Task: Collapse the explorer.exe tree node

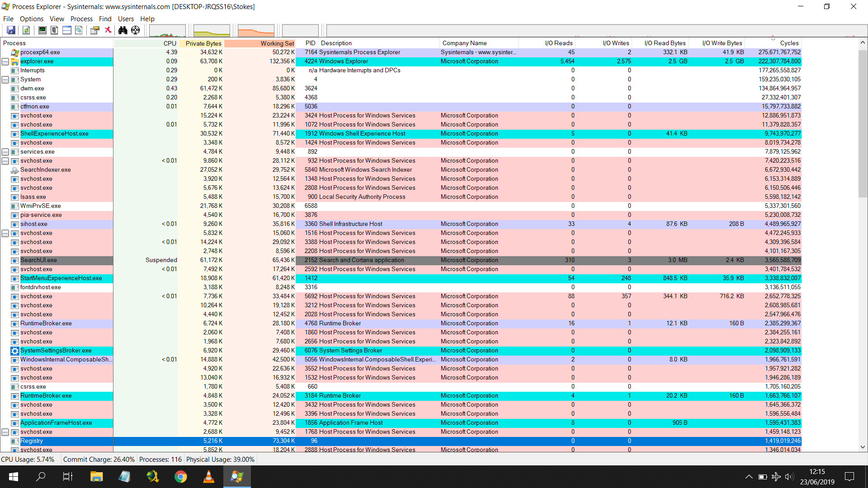Action: pos(5,61)
